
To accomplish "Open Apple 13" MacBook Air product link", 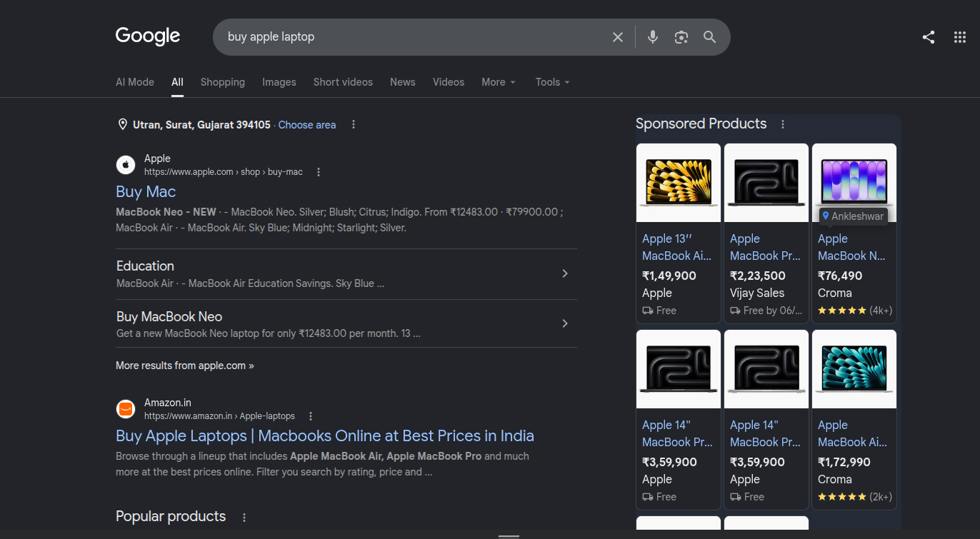I will (x=676, y=247).
